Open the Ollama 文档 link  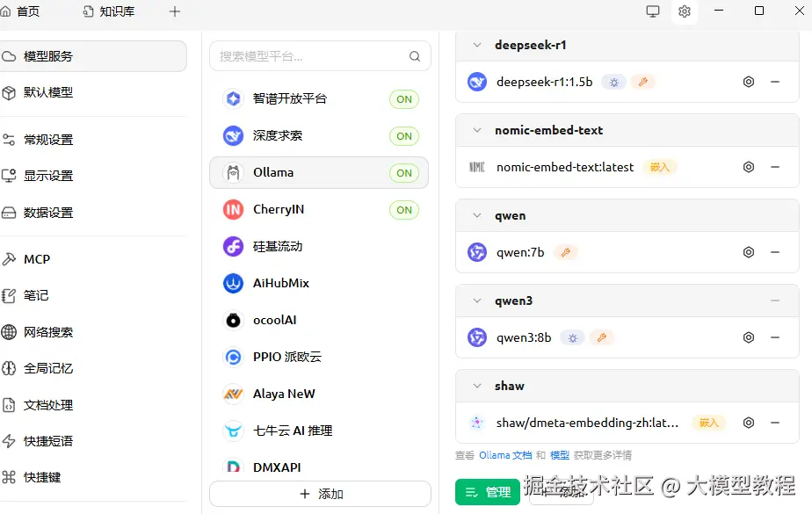coord(505,455)
